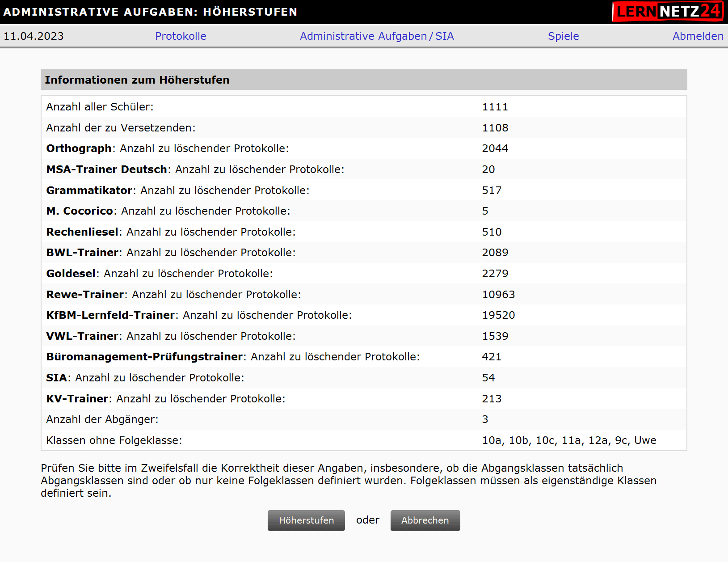Click the Prüfen Sie bitte hint paragraph
This screenshot has height=562, width=728.
[x=349, y=481]
